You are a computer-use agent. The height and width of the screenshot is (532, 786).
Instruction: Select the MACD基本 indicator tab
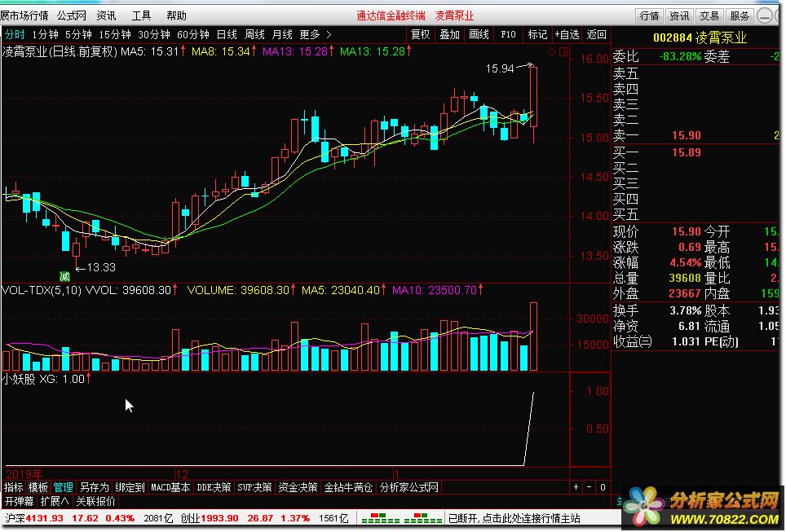pyautogui.click(x=170, y=487)
